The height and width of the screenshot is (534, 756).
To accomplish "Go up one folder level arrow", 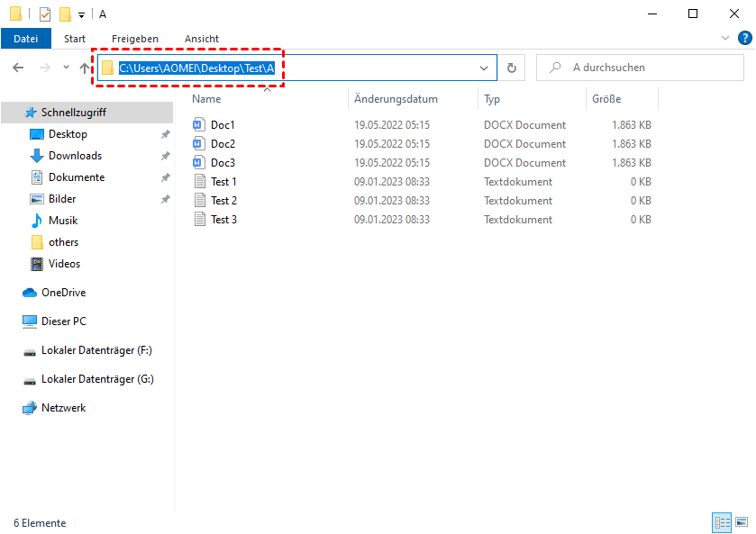I will (x=85, y=68).
